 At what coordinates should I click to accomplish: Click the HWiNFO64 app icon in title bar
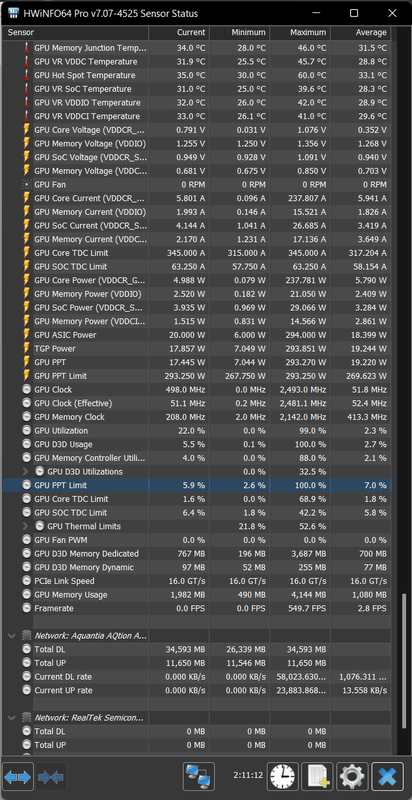14,13
